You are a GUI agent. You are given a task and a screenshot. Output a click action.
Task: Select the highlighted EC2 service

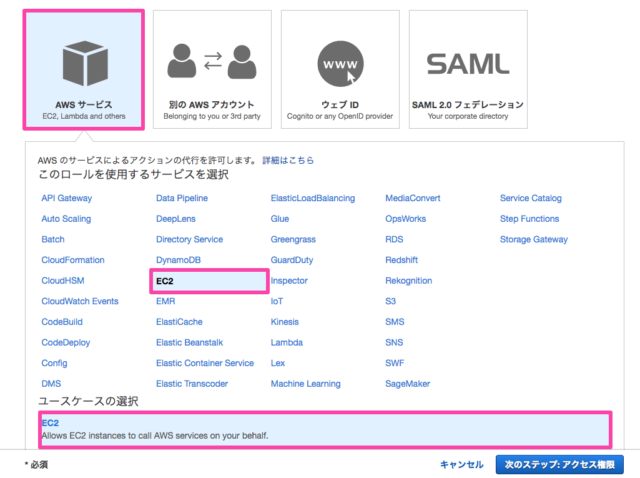click(x=209, y=281)
